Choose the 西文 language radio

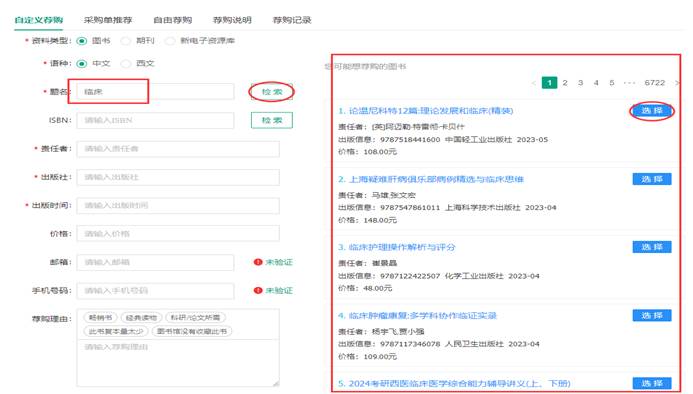pyautogui.click(x=126, y=64)
